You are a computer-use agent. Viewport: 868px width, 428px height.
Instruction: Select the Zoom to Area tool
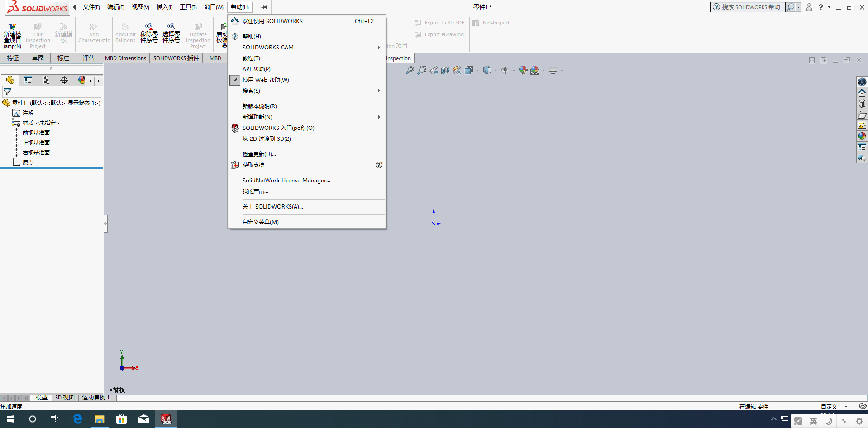pos(421,70)
